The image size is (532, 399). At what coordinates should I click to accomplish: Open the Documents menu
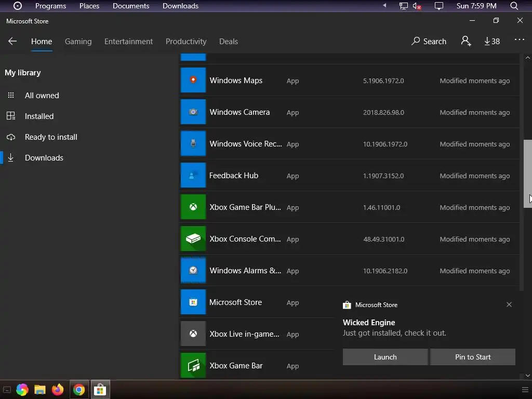(131, 6)
